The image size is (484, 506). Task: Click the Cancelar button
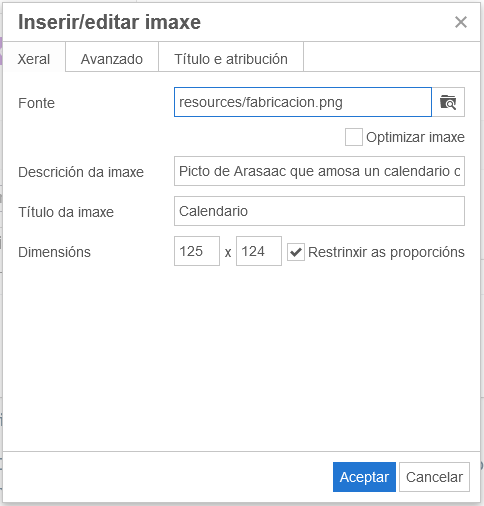click(434, 477)
